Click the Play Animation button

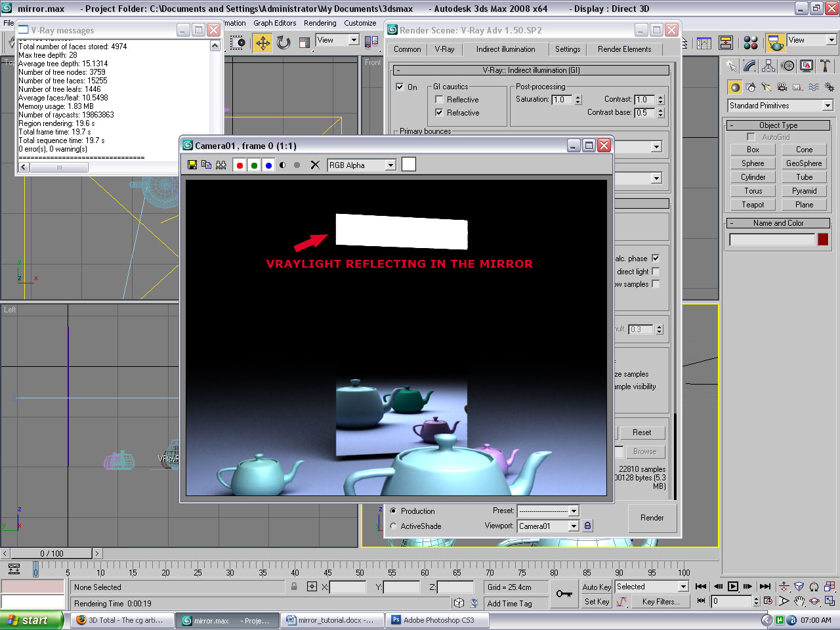coord(733,586)
